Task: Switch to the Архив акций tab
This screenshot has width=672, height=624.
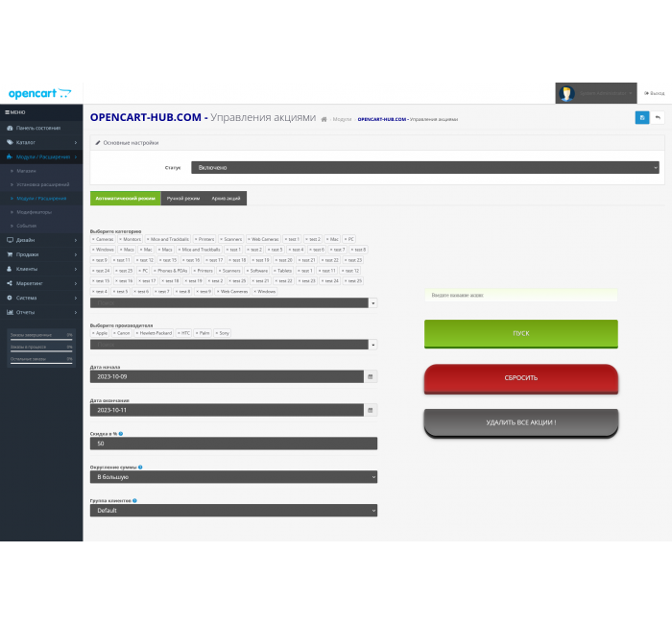Action: [x=226, y=199]
